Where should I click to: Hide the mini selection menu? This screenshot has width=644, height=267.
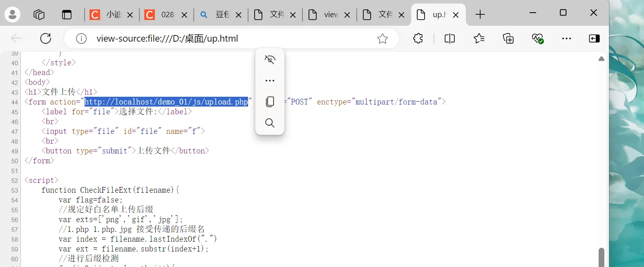click(x=270, y=60)
